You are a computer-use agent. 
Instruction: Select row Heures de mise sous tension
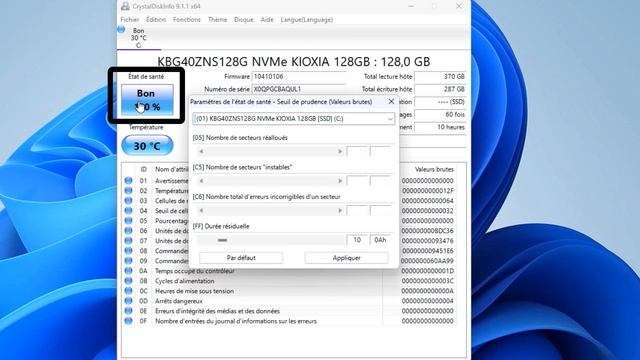[289, 291]
